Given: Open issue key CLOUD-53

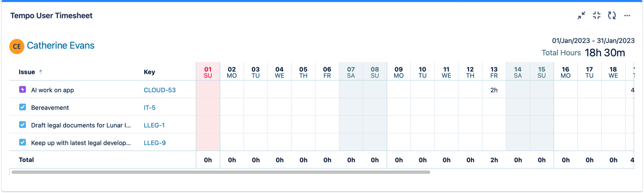Looking at the screenshot, I should (160, 90).
